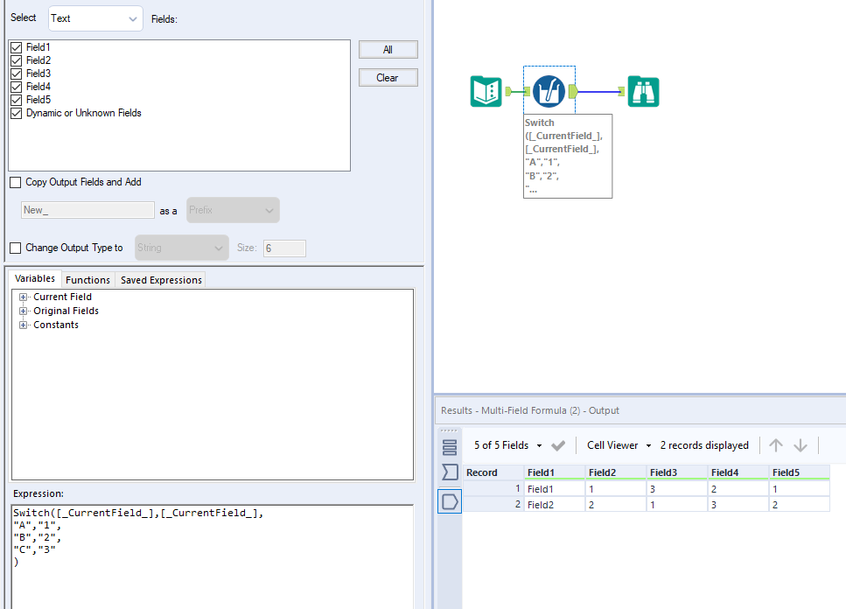846x609 pixels.
Task: Click the checkmark apply icon in Results
Action: [x=558, y=446]
